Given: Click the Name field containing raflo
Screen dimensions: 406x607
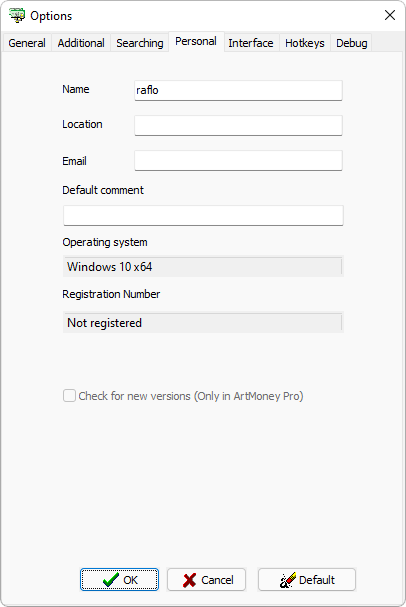Looking at the screenshot, I should tap(238, 90).
